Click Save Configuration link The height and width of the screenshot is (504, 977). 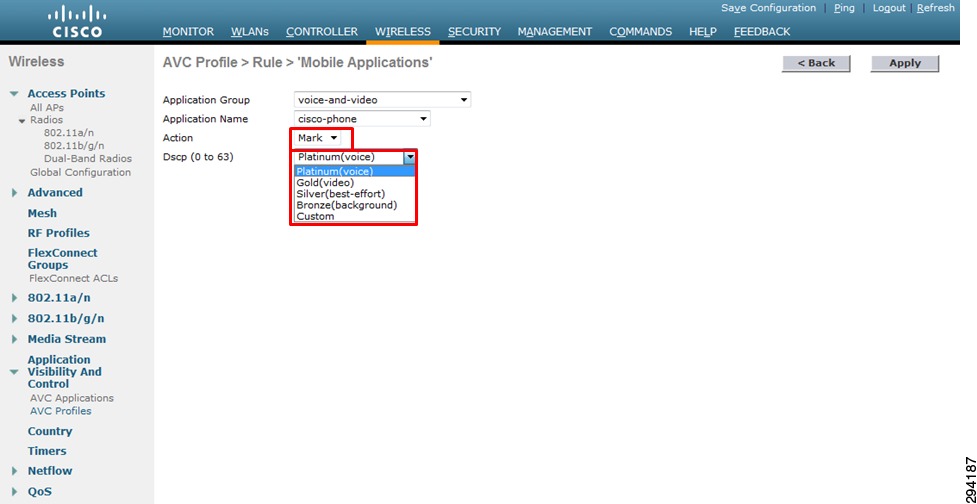768,8
